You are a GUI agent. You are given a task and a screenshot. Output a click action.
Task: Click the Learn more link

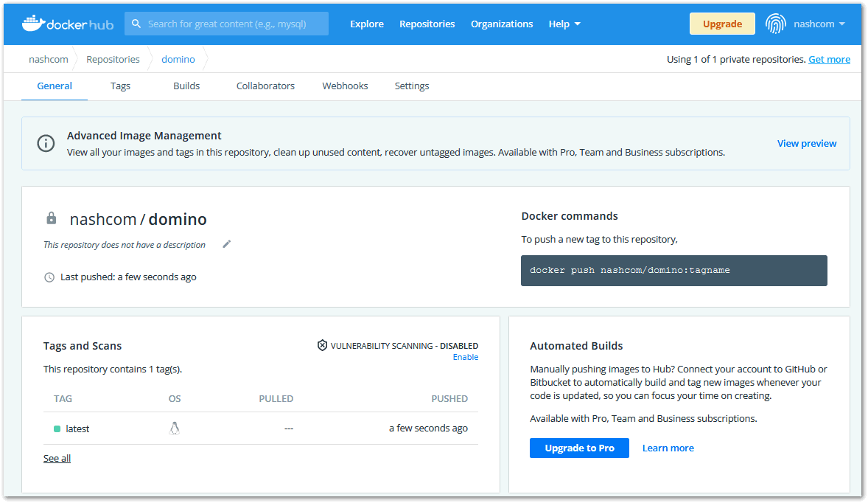coord(668,448)
